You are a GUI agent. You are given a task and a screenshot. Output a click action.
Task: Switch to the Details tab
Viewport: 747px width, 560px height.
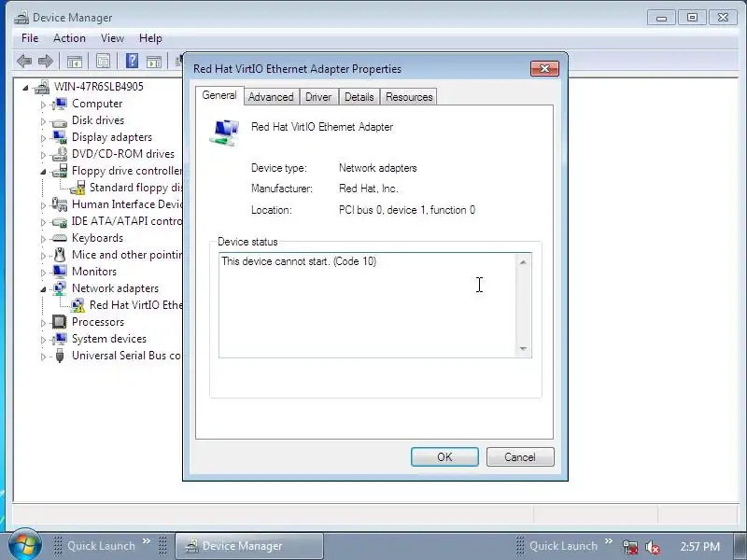pos(359,97)
